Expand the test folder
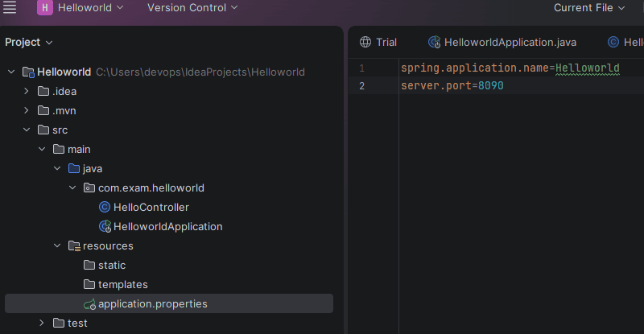The height and width of the screenshot is (334, 644). point(42,323)
